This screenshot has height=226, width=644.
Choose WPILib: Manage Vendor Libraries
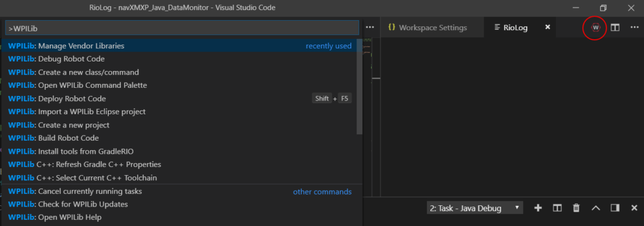(179, 46)
